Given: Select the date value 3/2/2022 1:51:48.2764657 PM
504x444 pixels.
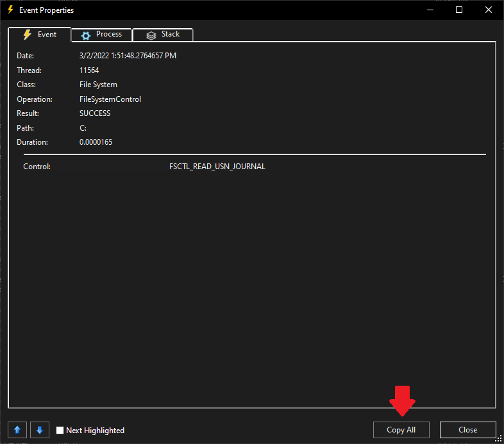Looking at the screenshot, I should tap(128, 56).
